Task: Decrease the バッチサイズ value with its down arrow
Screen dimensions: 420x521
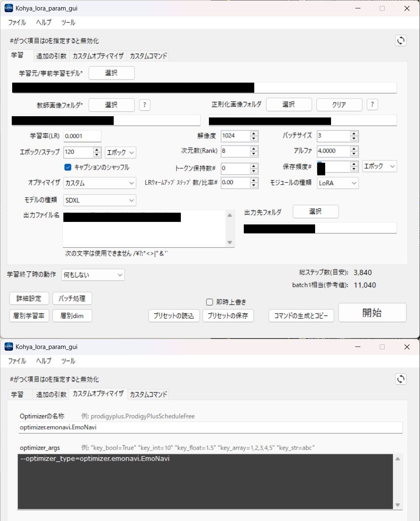Action: (x=354, y=138)
